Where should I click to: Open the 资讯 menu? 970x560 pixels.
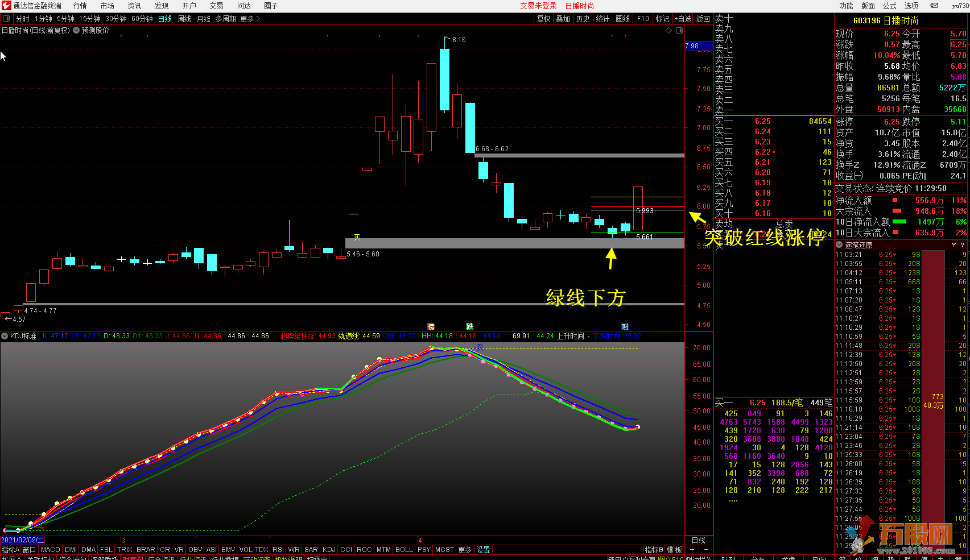click(135, 6)
